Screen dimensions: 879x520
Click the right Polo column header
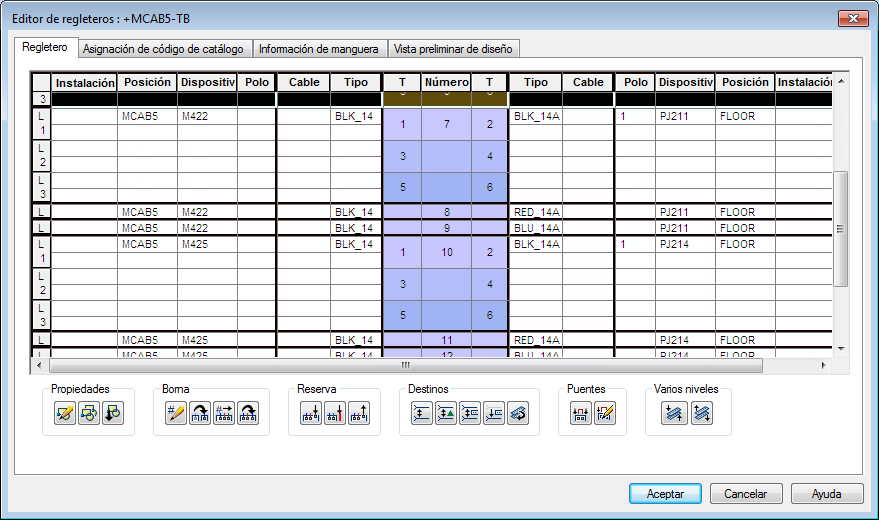click(636, 82)
